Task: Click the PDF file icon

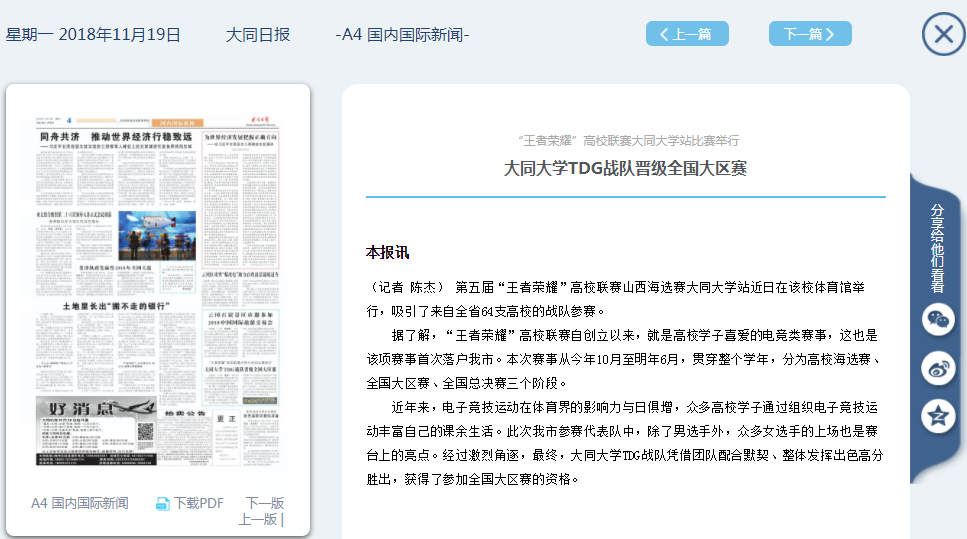Action: point(162,504)
